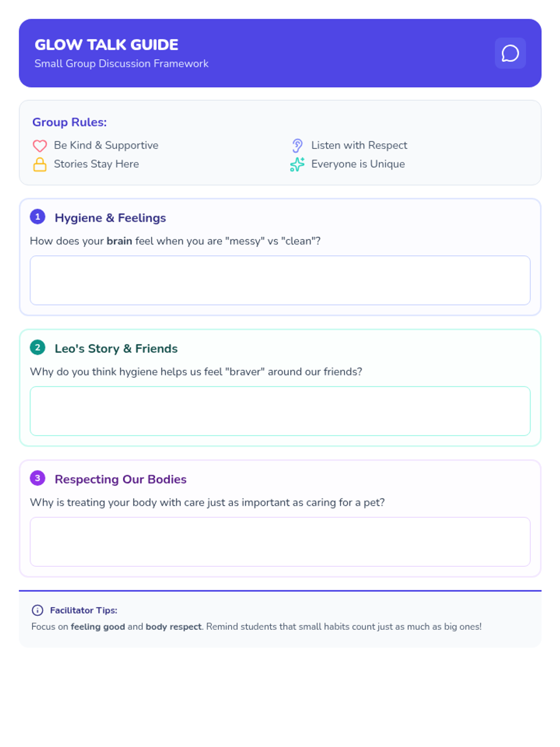This screenshot has height=747, width=560.
Task: Click the GLOW TALK GUIDE title
Action: (106, 45)
